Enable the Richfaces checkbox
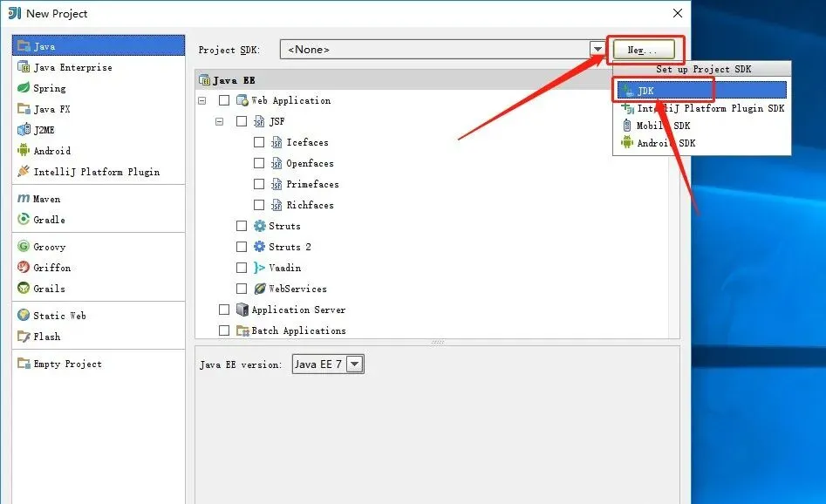826x504 pixels. [x=259, y=205]
